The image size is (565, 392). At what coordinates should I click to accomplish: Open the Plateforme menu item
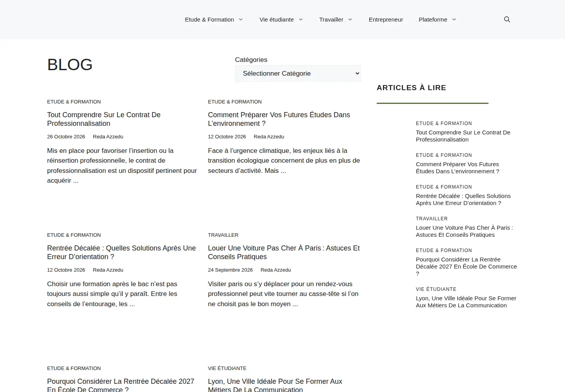(x=433, y=20)
